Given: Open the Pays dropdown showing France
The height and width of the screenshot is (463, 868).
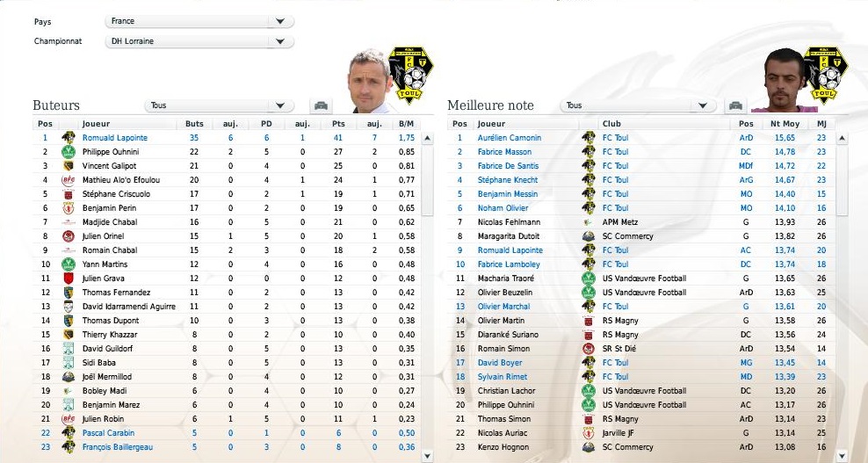Looking at the screenshot, I should click(199, 21).
